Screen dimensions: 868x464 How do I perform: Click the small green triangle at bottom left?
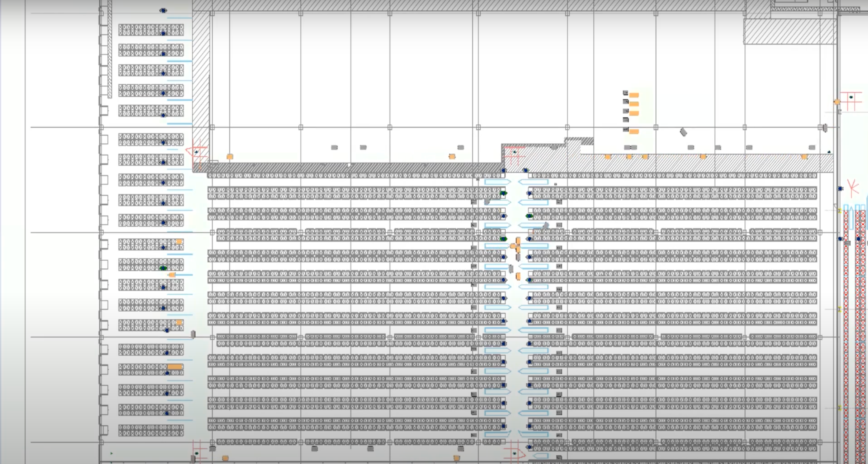pos(112,453)
